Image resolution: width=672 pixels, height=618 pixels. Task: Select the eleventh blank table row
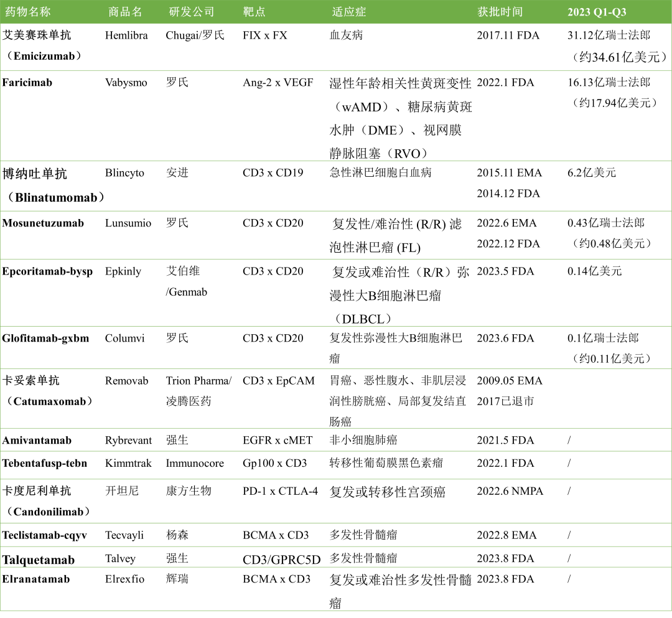tap(336, 535)
